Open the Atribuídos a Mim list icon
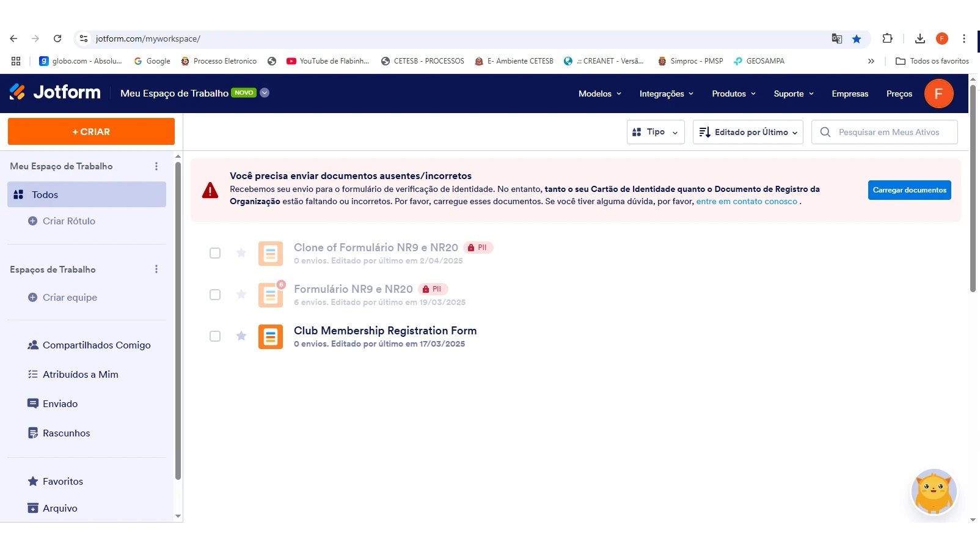Viewport: 980px width, 555px height. point(32,374)
